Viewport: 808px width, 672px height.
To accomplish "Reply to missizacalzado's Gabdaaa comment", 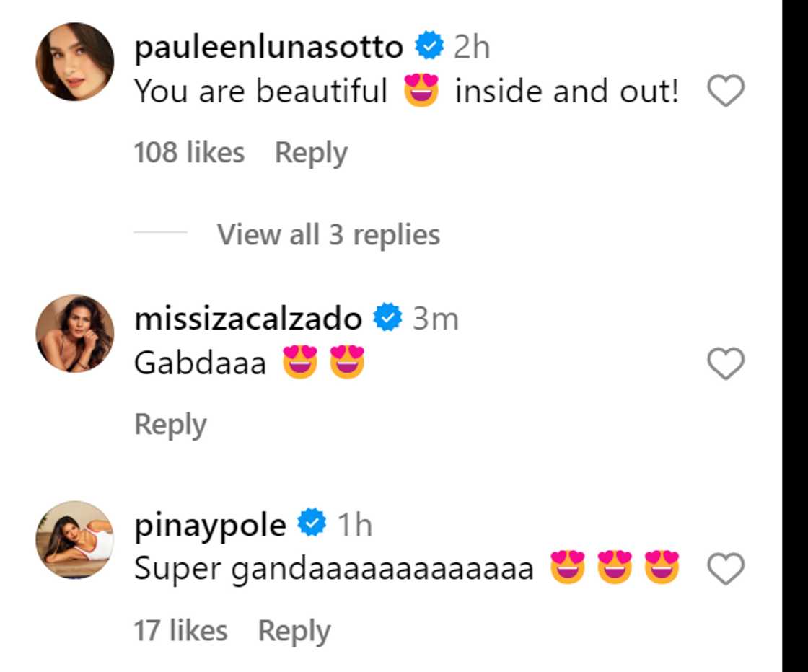I will click(x=170, y=424).
